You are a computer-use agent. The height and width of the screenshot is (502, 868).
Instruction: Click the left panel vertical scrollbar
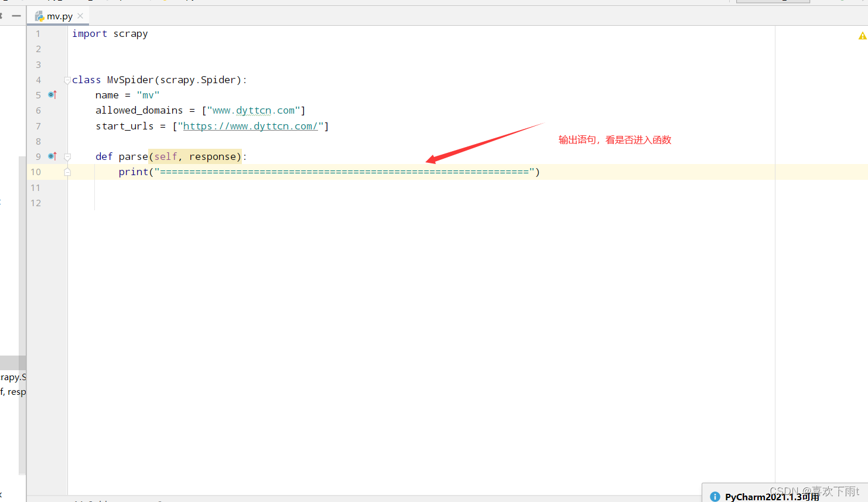[22, 315]
